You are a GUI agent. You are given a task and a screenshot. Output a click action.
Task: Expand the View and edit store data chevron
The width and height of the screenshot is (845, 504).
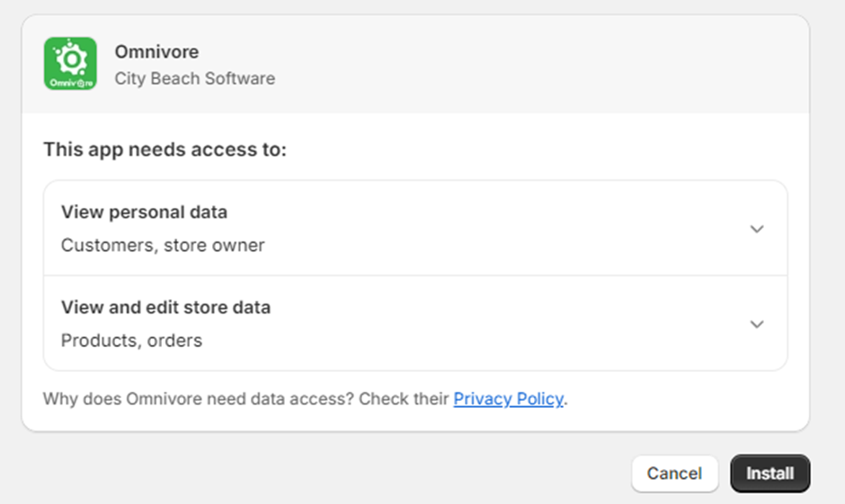pyautogui.click(x=757, y=324)
